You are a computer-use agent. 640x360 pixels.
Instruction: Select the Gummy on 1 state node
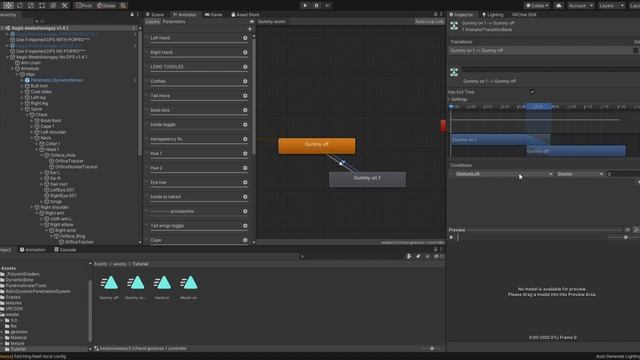click(367, 180)
